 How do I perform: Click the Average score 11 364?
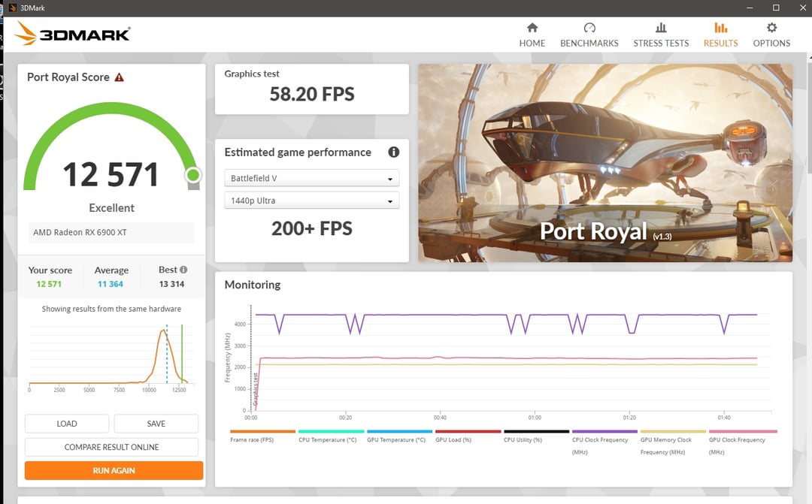pyautogui.click(x=111, y=284)
